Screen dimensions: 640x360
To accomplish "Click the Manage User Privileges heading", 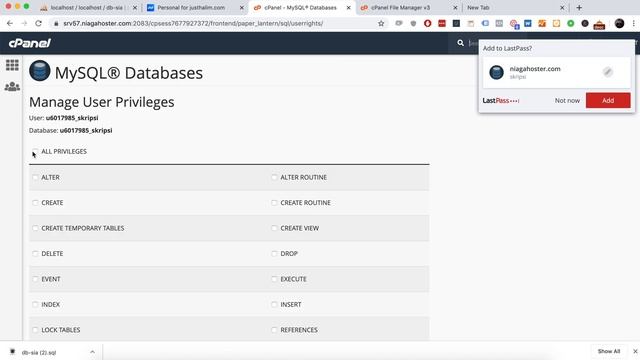I will (102, 102).
